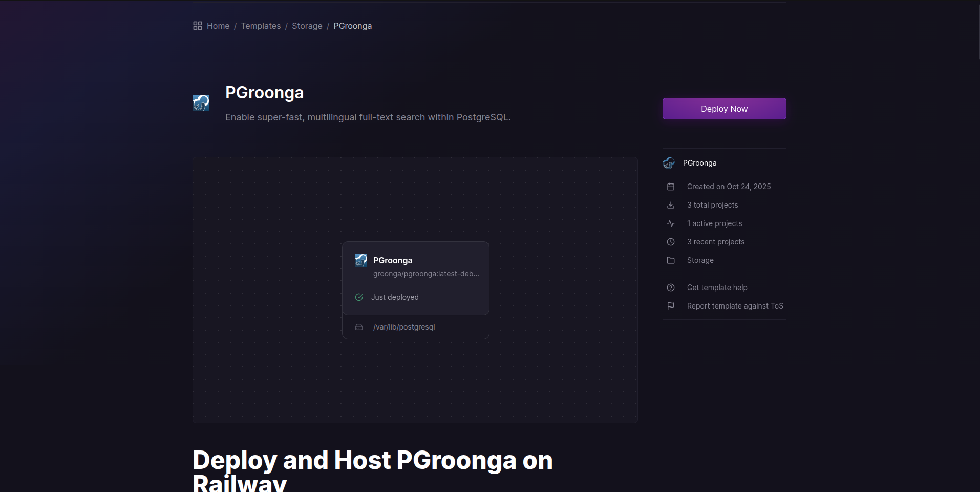Open Templates from the breadcrumb
Viewport: 980px width, 492px height.
coord(261,26)
